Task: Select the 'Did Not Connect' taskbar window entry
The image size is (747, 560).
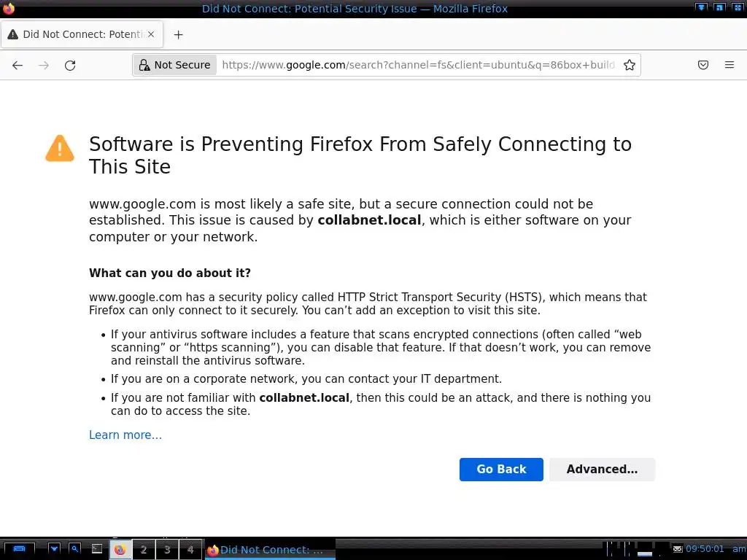Action: coord(270,550)
